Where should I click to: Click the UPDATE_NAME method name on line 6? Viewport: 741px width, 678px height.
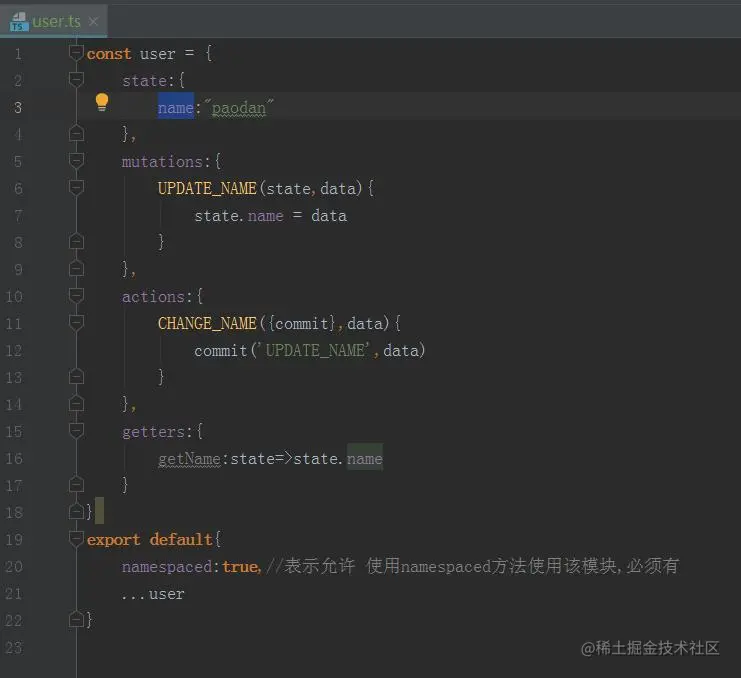[x=207, y=189]
